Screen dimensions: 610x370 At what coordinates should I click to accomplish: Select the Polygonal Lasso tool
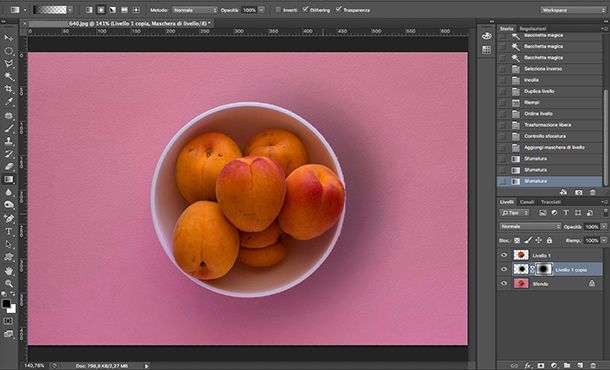[x=9, y=63]
